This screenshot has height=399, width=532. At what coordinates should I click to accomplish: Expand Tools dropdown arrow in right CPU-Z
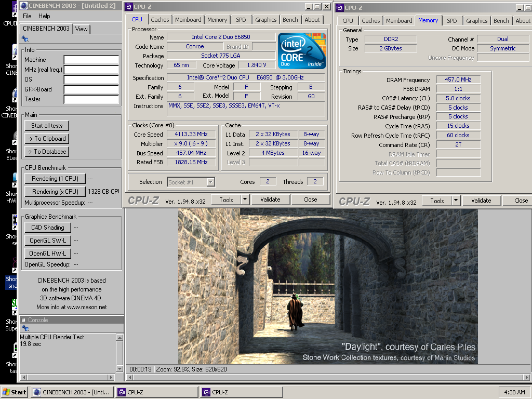[x=456, y=201]
